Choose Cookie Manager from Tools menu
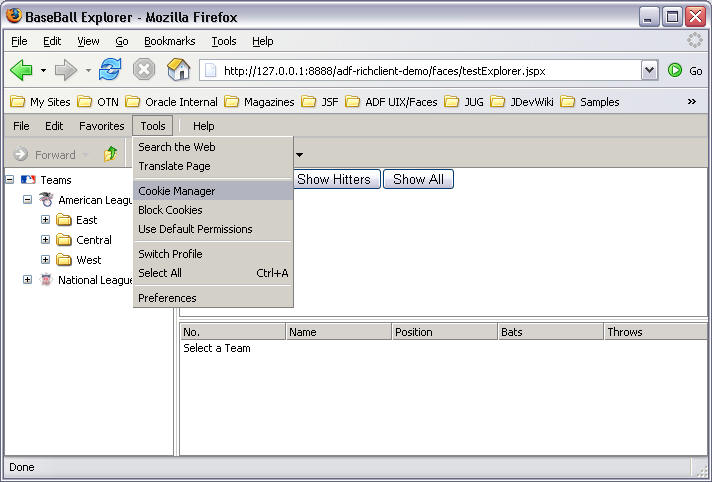This screenshot has height=482, width=712. (213, 191)
